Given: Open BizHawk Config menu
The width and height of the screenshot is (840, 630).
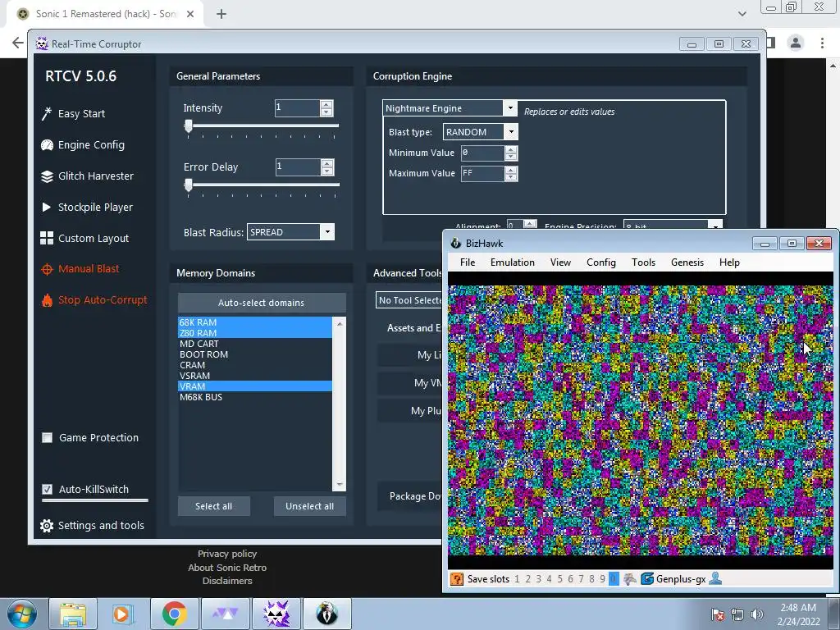Looking at the screenshot, I should 601,262.
